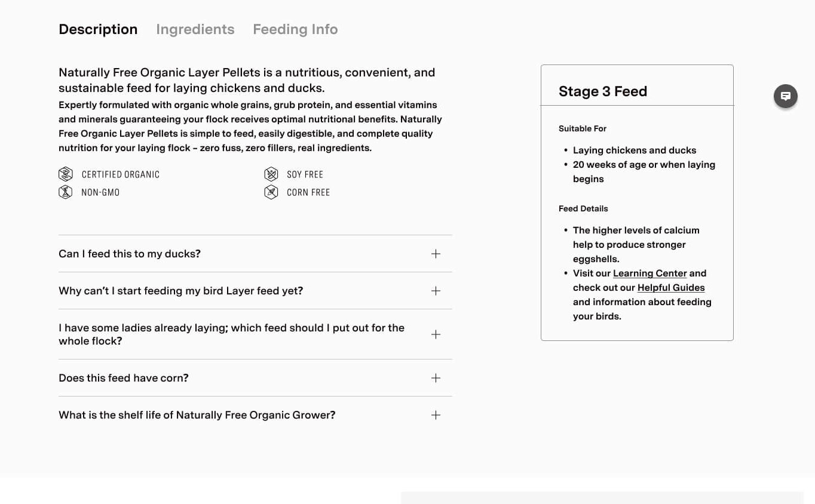Select the Description tab
The width and height of the screenshot is (815, 504).
click(98, 29)
